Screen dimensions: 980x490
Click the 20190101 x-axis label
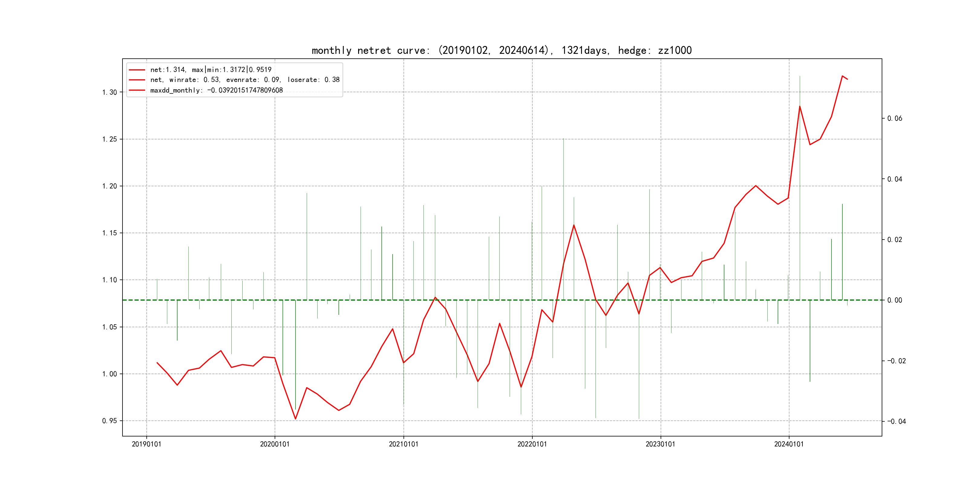click(x=146, y=444)
